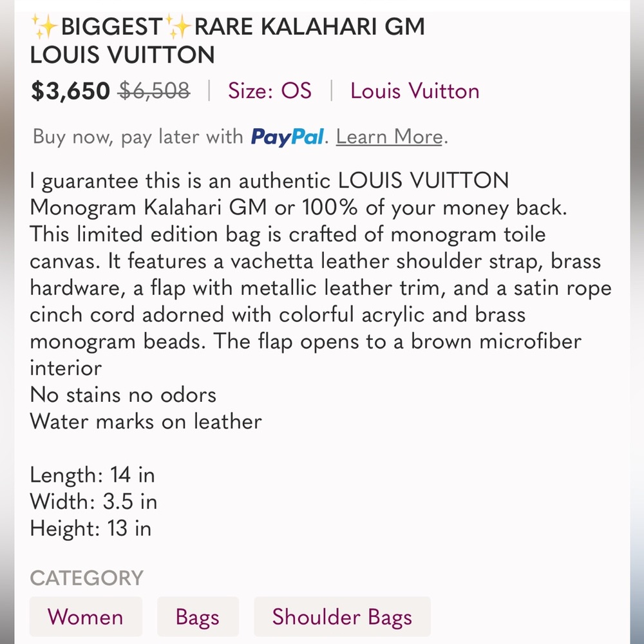
Task: Open the PayPal Learn More link
Action: (390, 137)
